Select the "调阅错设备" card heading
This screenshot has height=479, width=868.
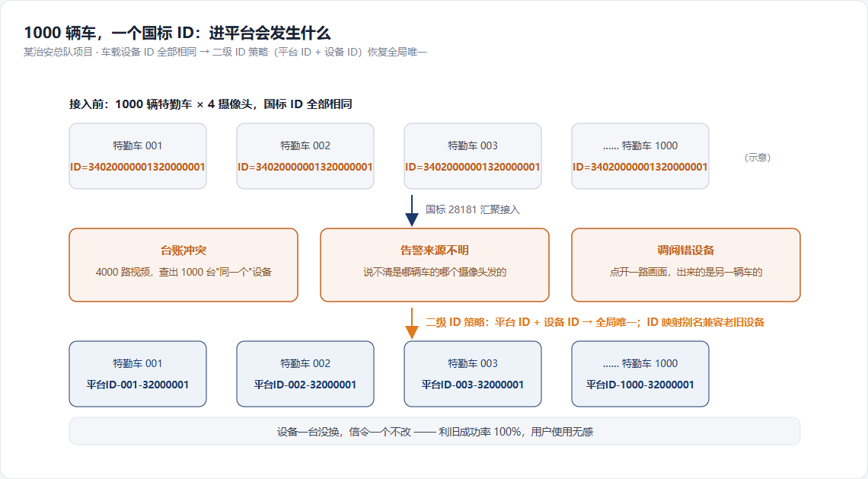[686, 251]
